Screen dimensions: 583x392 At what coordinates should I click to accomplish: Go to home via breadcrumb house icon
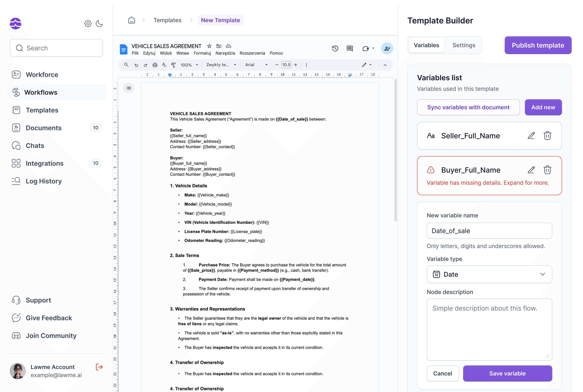(x=132, y=20)
